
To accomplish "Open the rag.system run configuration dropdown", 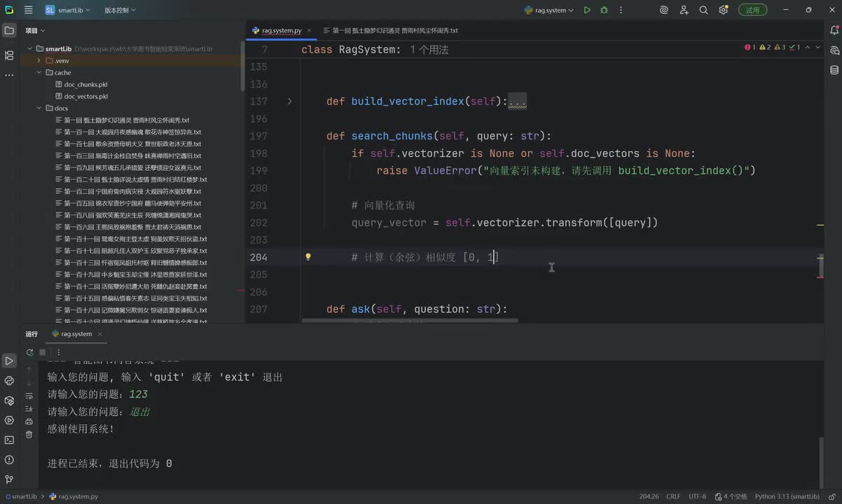I will 549,10.
